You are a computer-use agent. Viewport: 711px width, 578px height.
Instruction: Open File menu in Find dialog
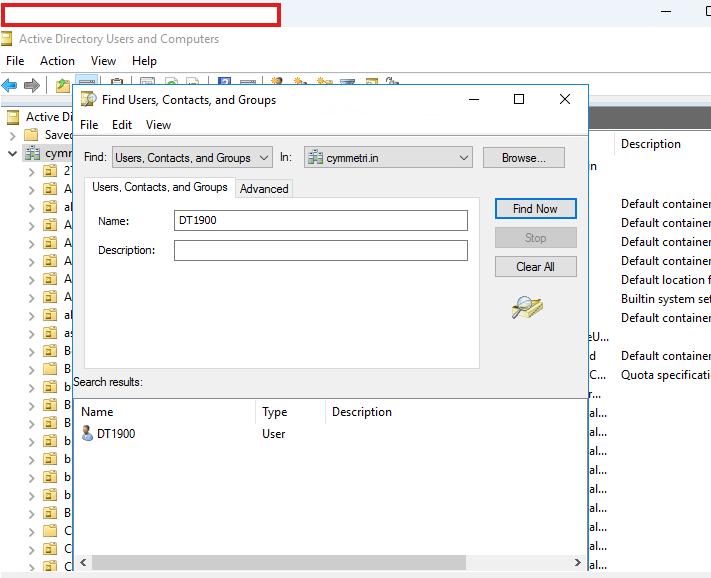[x=89, y=125]
